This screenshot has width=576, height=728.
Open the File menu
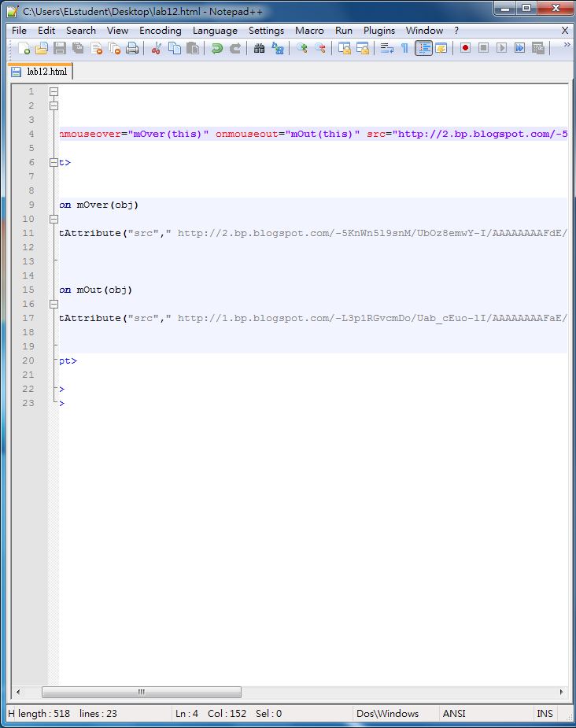point(19,31)
